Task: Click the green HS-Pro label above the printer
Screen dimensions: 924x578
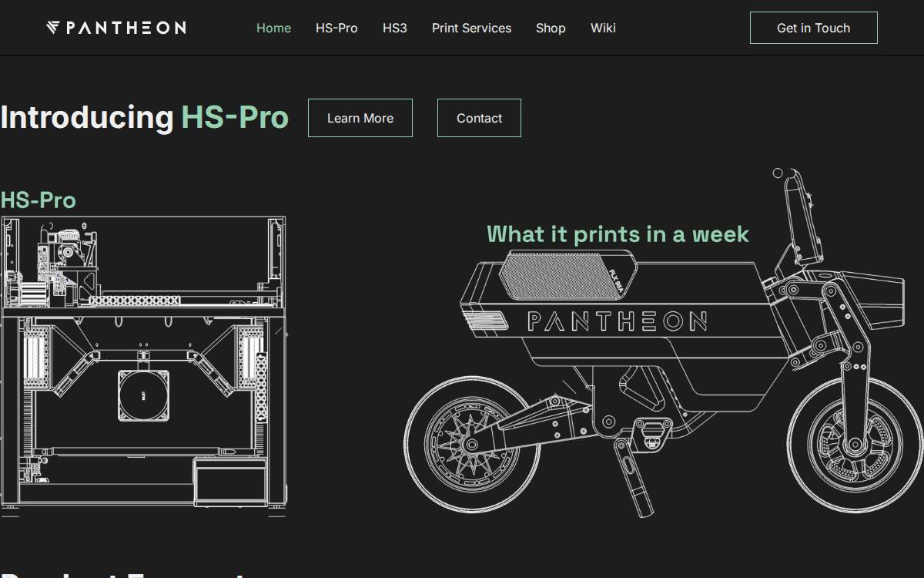Action: 38,200
